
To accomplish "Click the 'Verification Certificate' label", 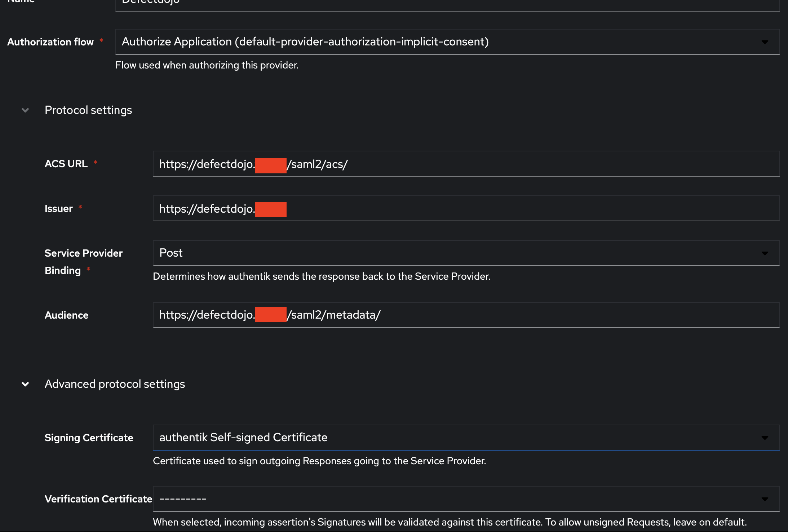I will point(98,499).
